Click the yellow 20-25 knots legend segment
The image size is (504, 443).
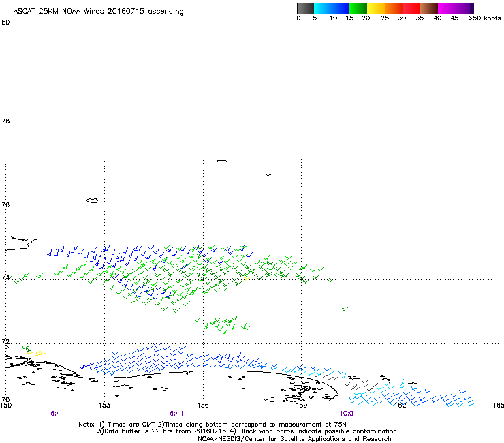coord(376,8)
